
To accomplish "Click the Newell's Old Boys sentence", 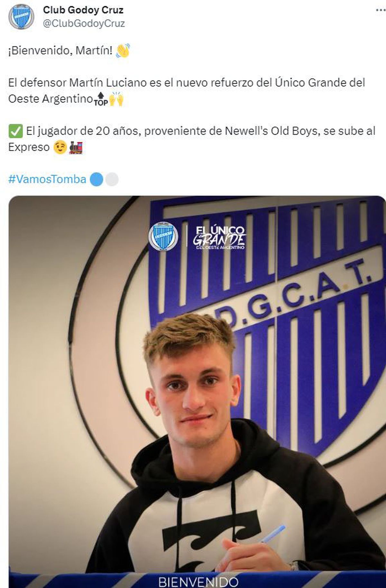I will tap(192, 139).
